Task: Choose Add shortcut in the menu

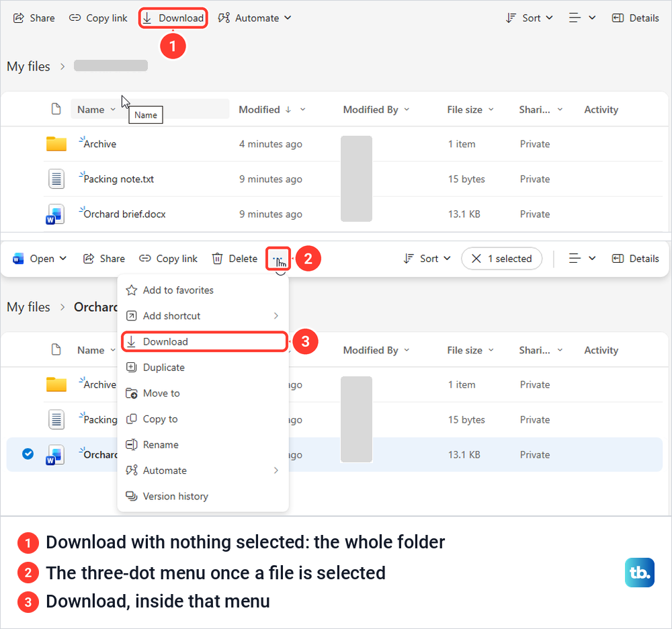Action: (x=203, y=317)
